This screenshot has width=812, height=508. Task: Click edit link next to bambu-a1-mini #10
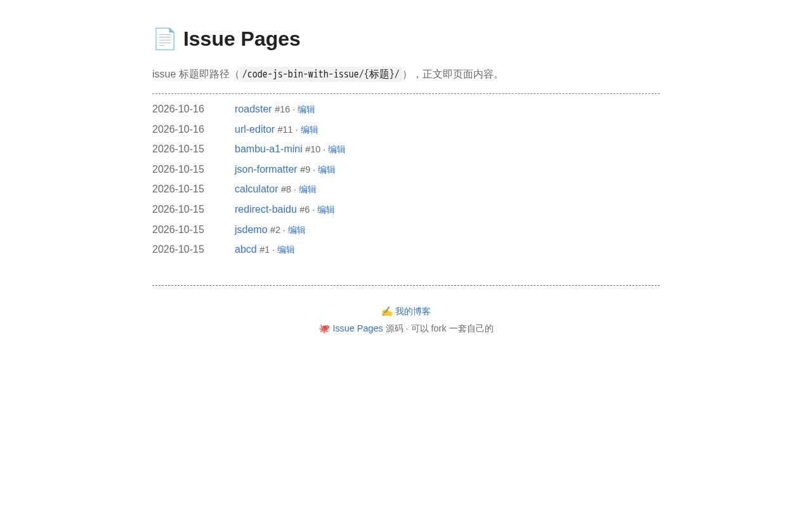pos(337,149)
